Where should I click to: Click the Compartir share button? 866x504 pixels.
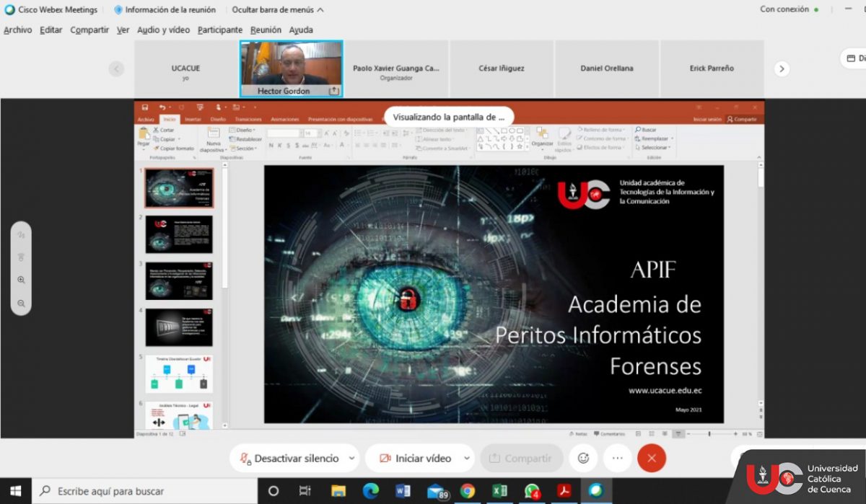[521, 458]
